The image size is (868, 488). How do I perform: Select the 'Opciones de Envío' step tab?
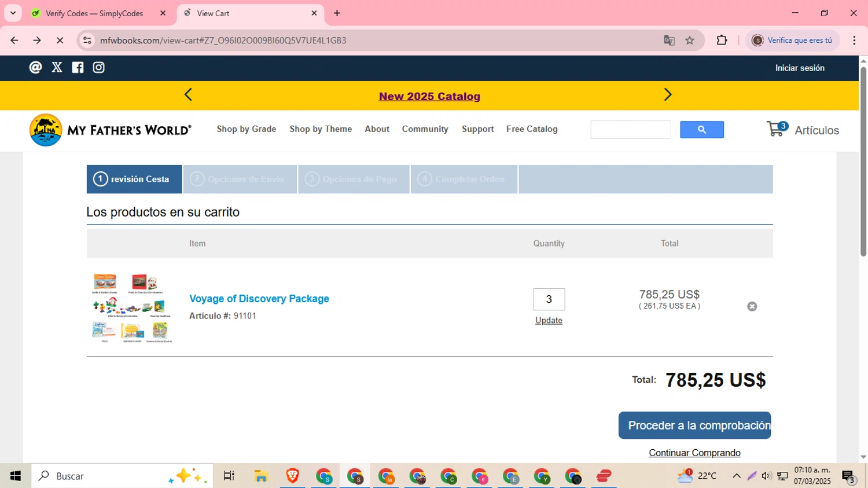tap(240, 179)
